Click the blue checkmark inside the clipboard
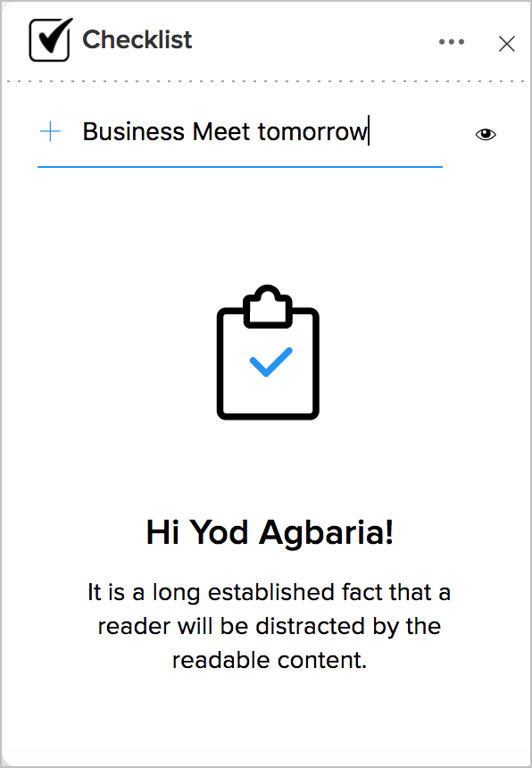 270,362
